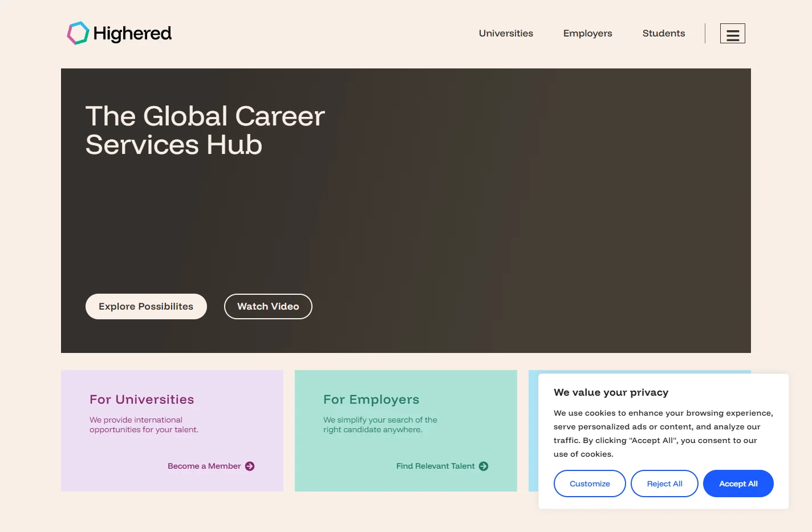Click Accept All cookies button
Screen dimensions: 812x532
(738, 484)
